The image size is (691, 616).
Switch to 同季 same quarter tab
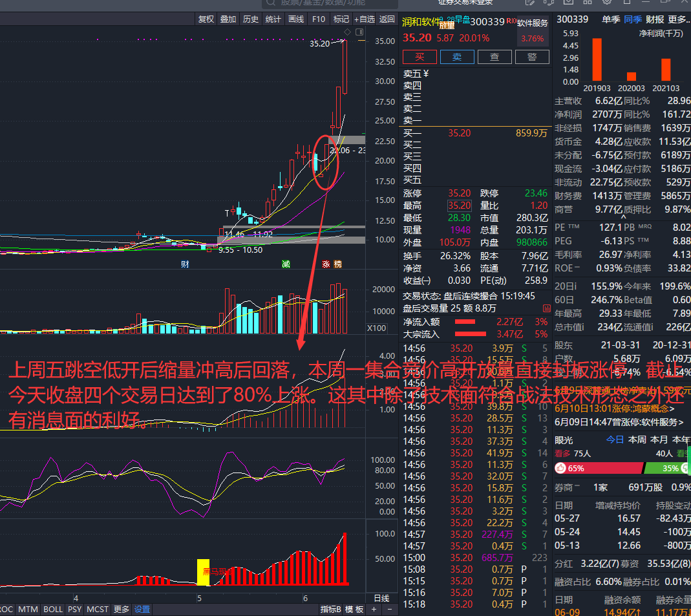click(x=633, y=19)
